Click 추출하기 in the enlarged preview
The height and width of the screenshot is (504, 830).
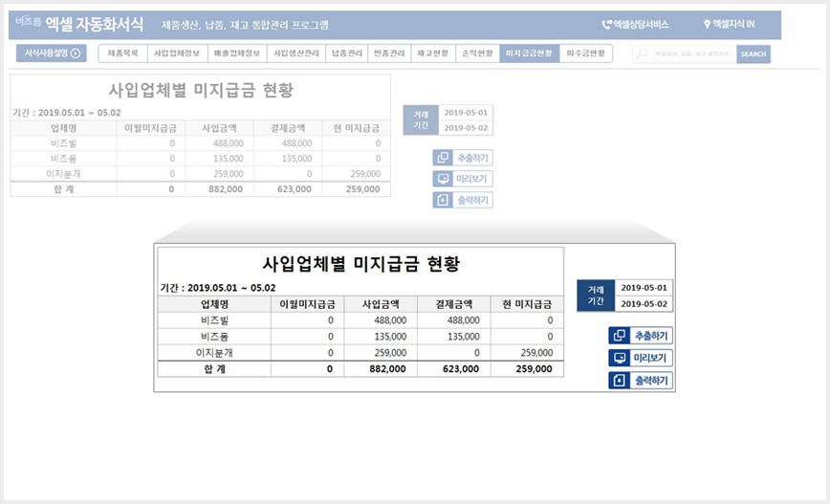coord(641,336)
